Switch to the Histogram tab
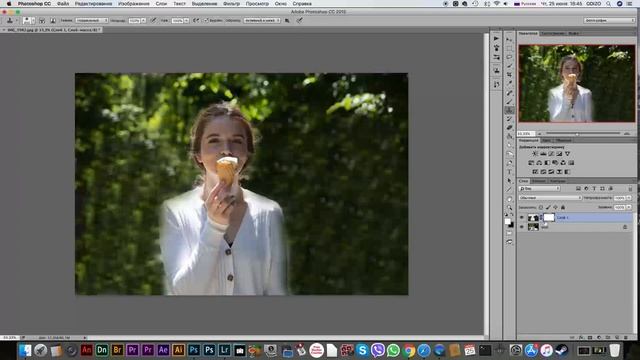Screen dimensions: 640x360 [x=553, y=33]
